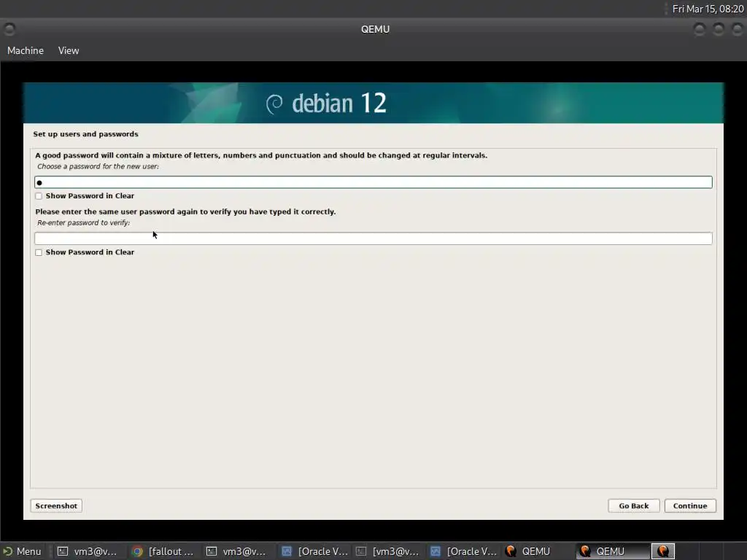Click 'Re-enter password to verify:' label
The image size is (747, 560).
[83, 223]
